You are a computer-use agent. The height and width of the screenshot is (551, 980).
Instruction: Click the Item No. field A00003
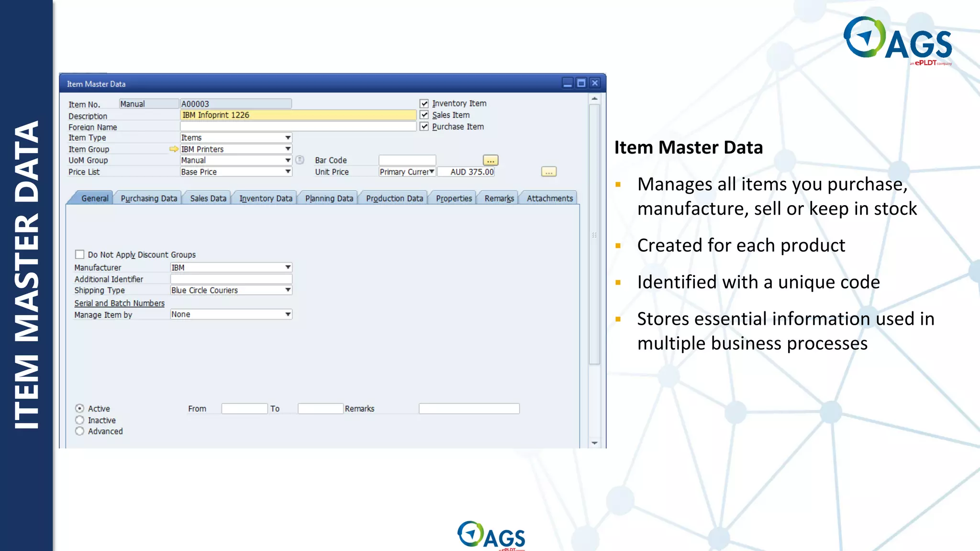236,104
